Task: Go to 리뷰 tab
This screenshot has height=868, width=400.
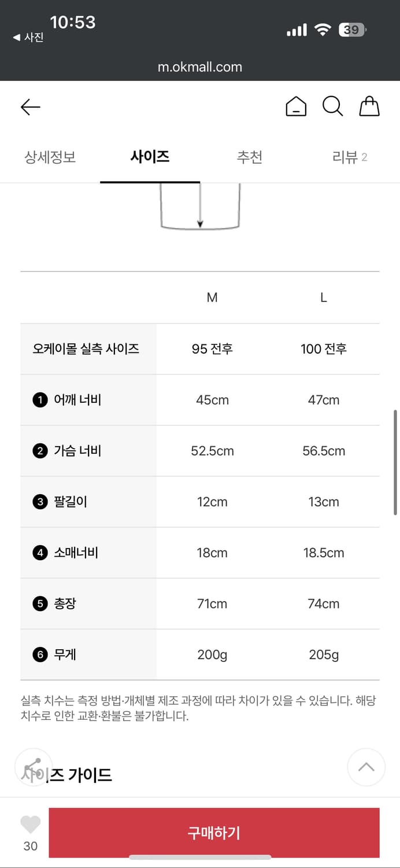Action: pos(349,157)
